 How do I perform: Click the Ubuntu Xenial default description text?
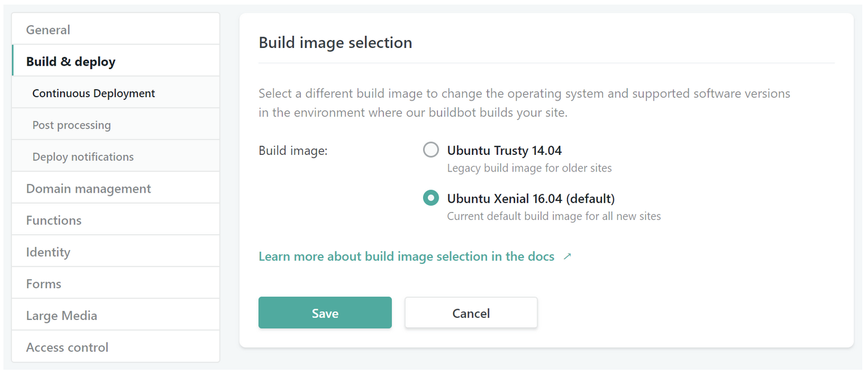coord(553,216)
